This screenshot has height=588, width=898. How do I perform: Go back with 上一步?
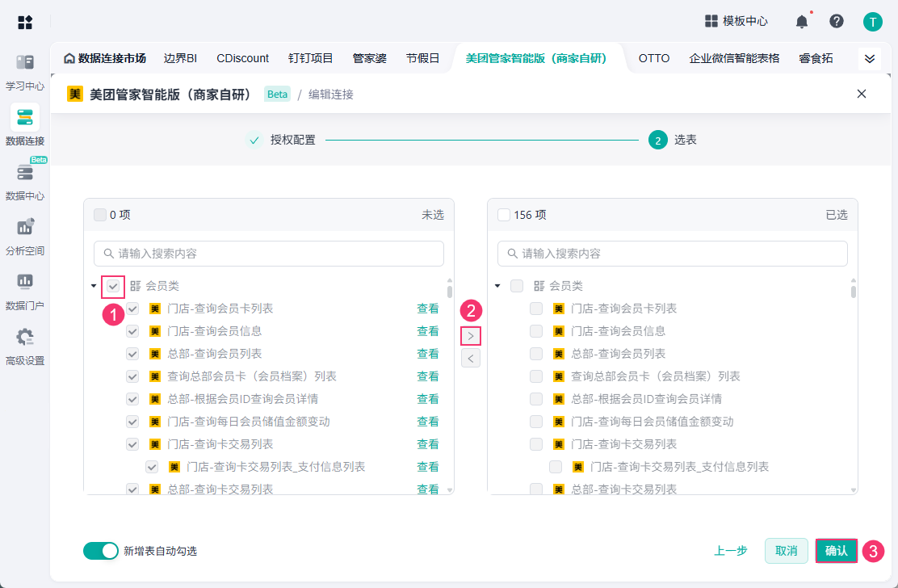point(731,551)
